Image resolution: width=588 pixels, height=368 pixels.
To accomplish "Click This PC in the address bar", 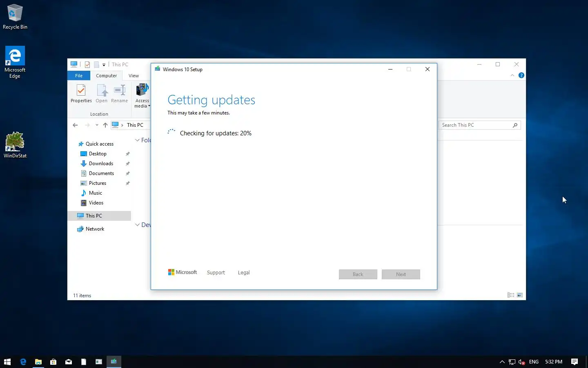I will click(x=135, y=125).
